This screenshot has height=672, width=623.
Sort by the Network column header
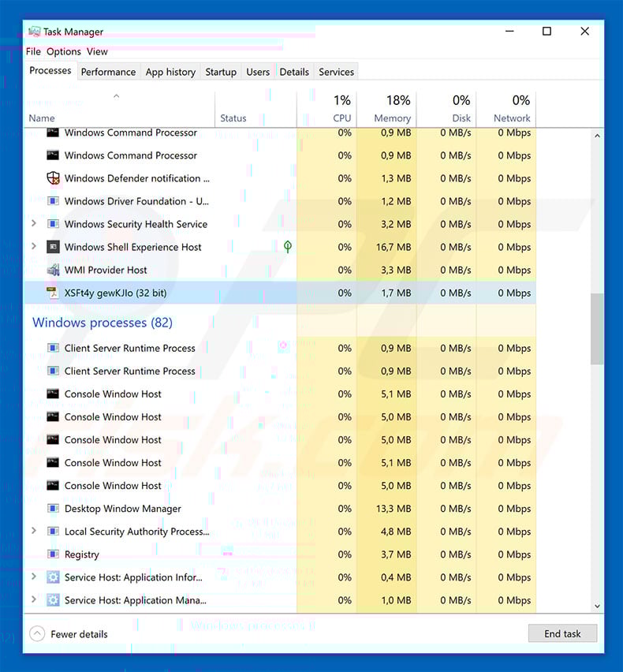pyautogui.click(x=506, y=109)
